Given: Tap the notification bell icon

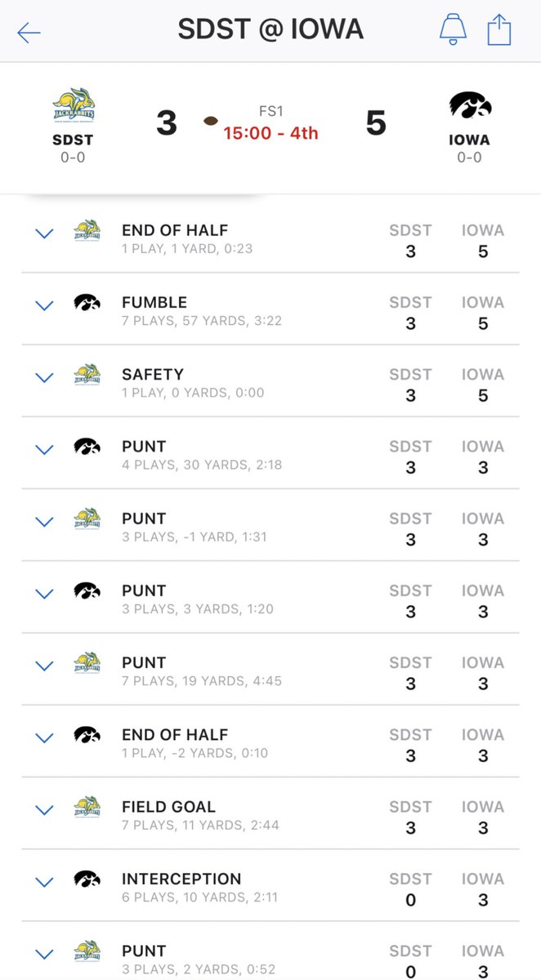Looking at the screenshot, I should coord(452,30).
